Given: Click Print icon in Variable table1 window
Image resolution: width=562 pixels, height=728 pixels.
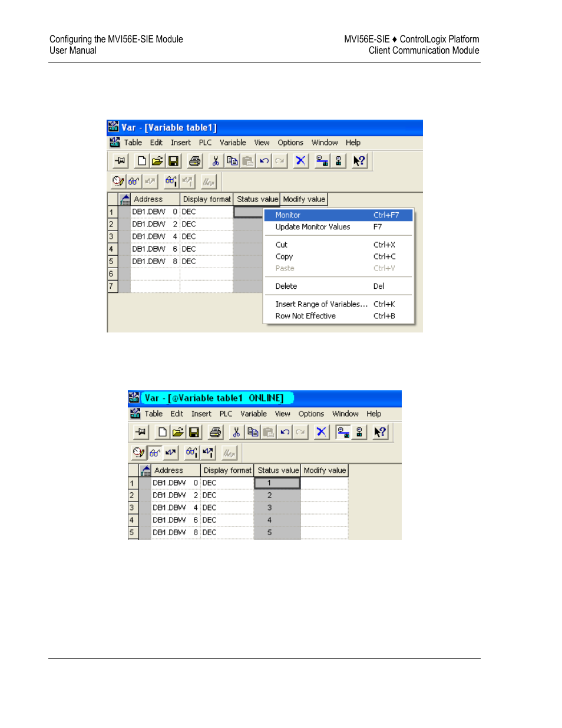Looking at the screenshot, I should click(x=194, y=161).
